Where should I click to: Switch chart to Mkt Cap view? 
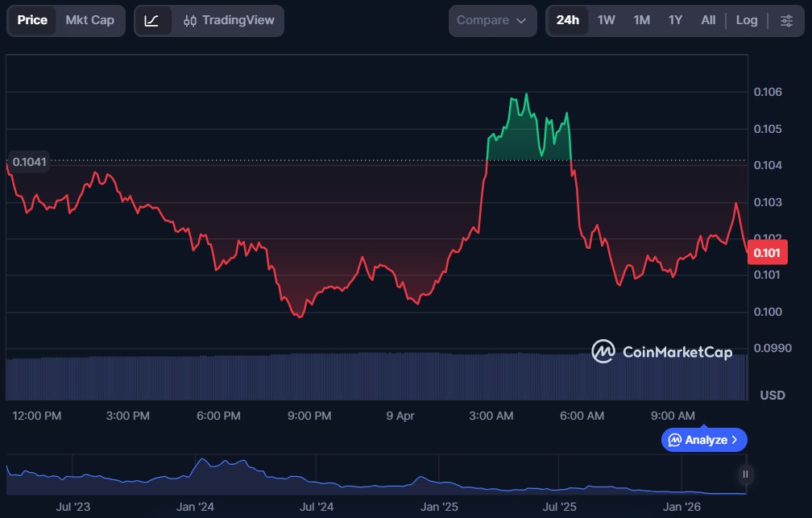(x=90, y=20)
